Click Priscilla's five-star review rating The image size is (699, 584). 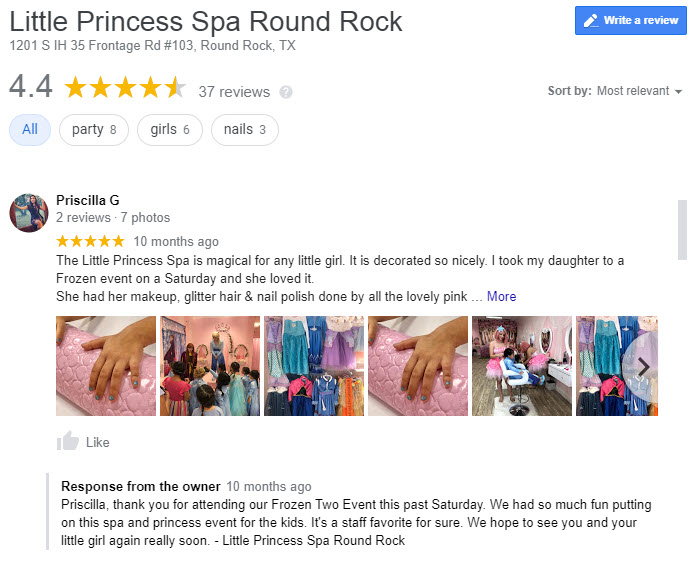(x=90, y=241)
